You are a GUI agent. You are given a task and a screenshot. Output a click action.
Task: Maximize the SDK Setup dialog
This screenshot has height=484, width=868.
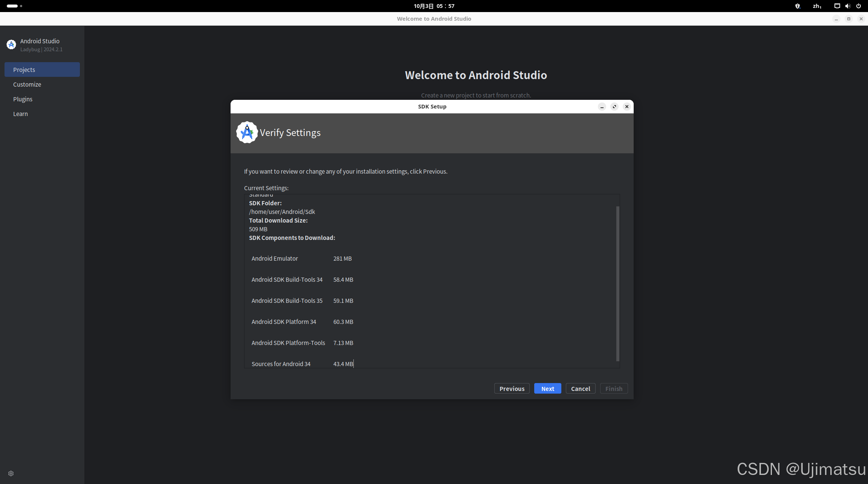(614, 107)
